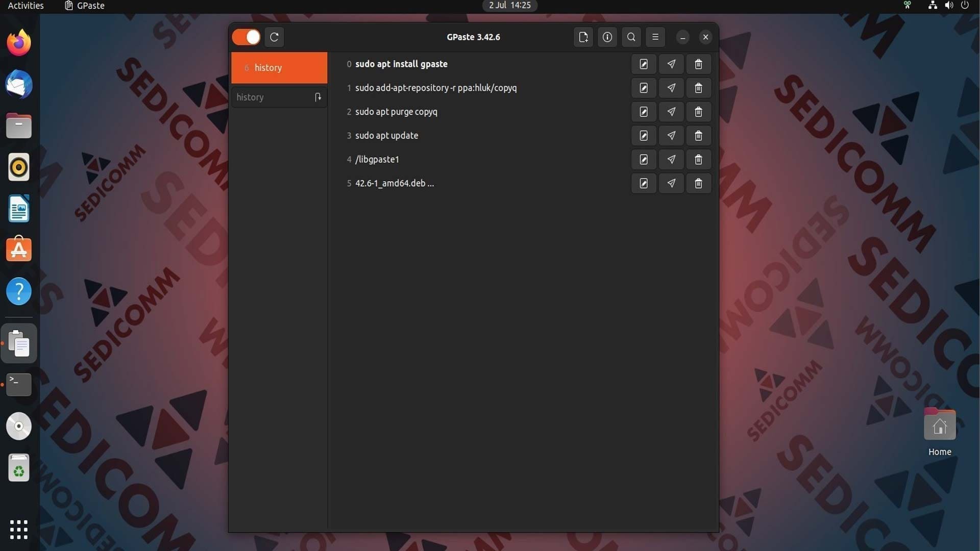Open the system power menu in top bar

pos(965,6)
